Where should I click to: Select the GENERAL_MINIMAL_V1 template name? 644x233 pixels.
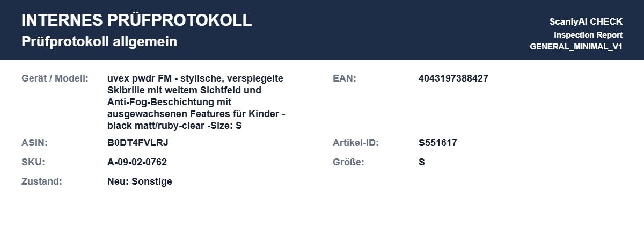[x=576, y=47]
